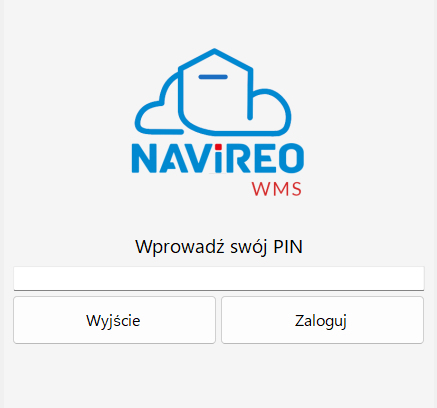The image size is (437, 408).
Task: Click the letter R in NAVIREO wordmark
Action: (x=239, y=158)
